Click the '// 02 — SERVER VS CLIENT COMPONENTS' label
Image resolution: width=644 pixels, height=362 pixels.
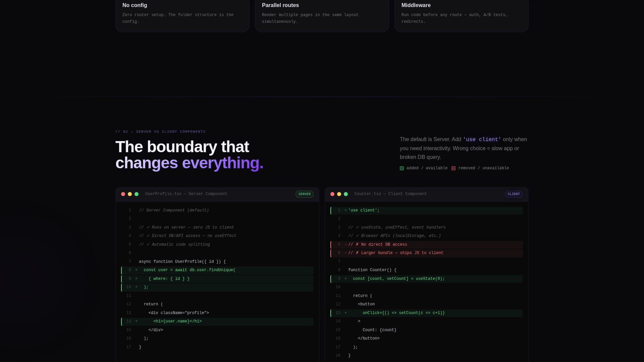pos(160,132)
